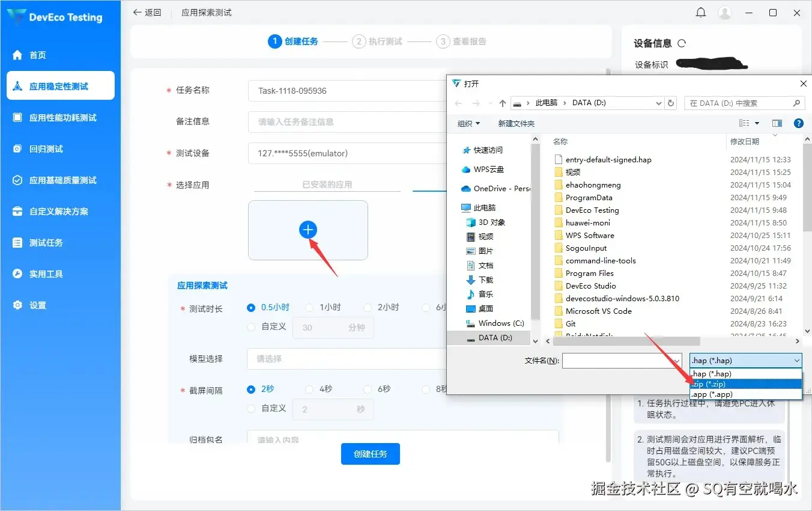812x511 pixels.
Task: Click the 实用工具 wrench icon
Action: click(x=17, y=274)
